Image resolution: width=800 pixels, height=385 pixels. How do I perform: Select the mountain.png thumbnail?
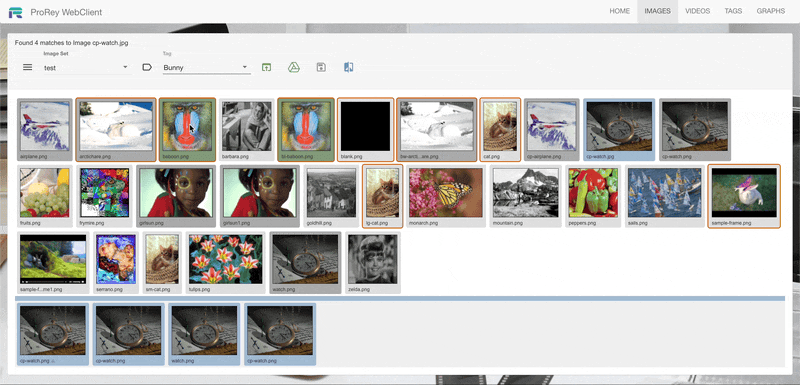pos(526,196)
